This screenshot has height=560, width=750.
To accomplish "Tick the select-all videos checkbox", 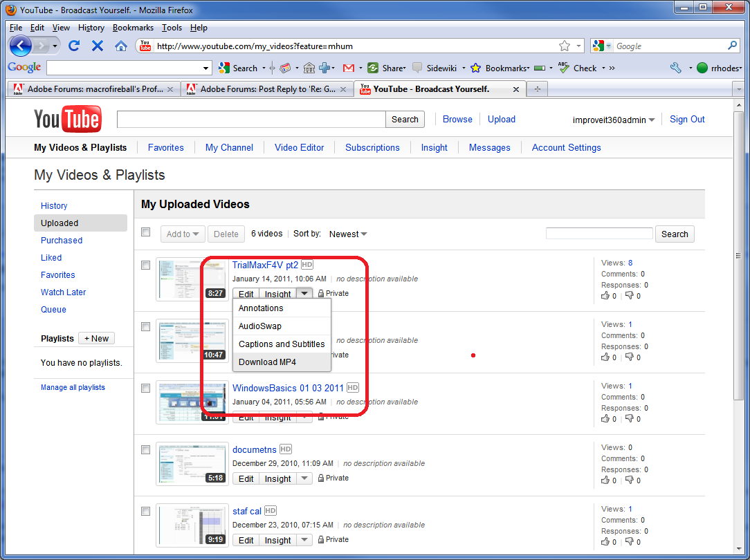I will coord(146,232).
